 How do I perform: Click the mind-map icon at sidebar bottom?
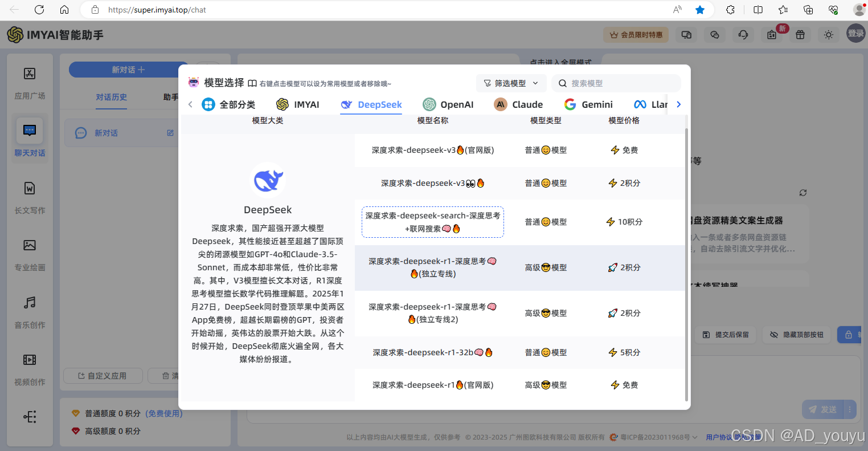(30, 417)
